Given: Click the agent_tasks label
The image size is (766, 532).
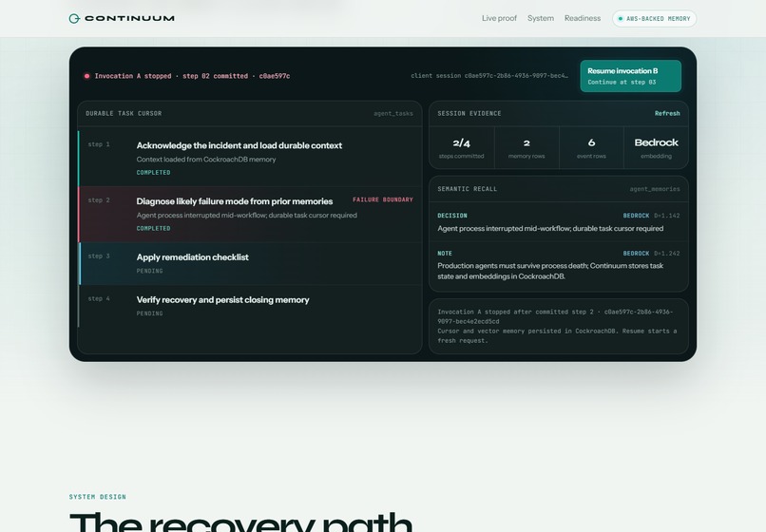Looking at the screenshot, I should tap(393, 113).
